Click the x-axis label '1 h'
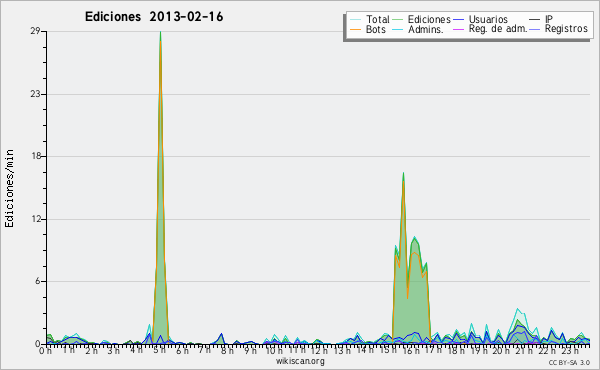The image size is (600, 370). (x=69, y=350)
